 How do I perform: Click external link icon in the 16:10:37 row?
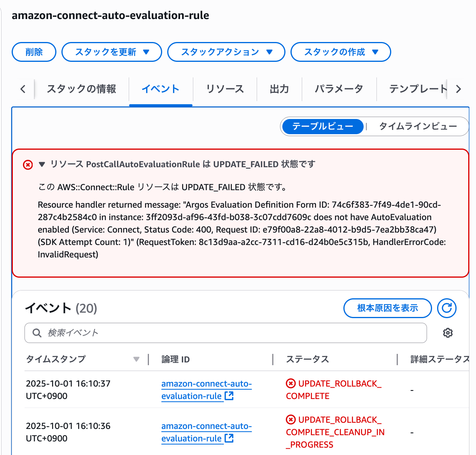[229, 396]
